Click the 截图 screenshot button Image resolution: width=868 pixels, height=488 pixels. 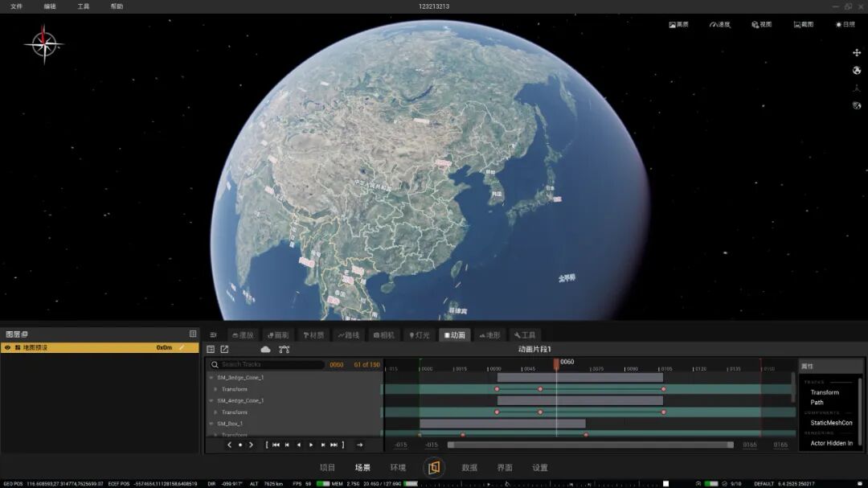tap(804, 24)
